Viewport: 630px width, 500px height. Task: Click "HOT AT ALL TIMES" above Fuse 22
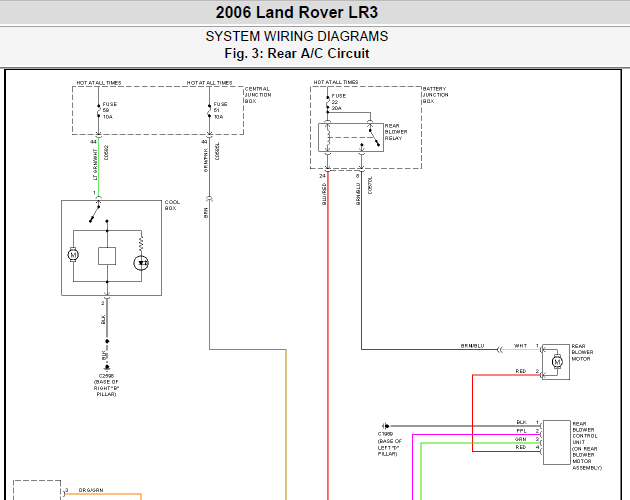pyautogui.click(x=336, y=82)
